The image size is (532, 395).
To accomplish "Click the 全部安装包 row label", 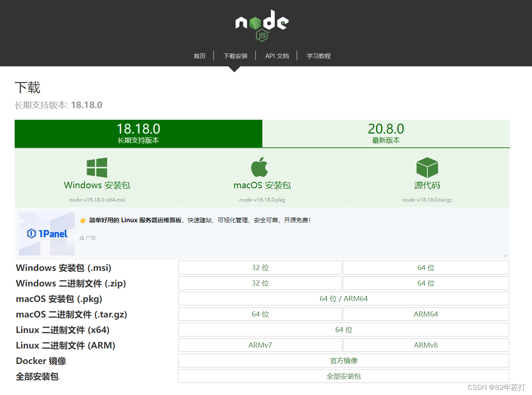I will pos(37,376).
